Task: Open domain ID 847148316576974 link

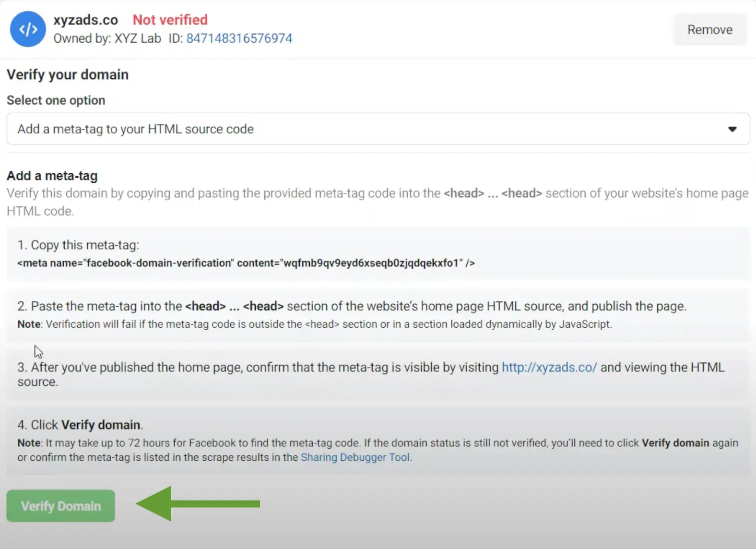Action: (239, 38)
